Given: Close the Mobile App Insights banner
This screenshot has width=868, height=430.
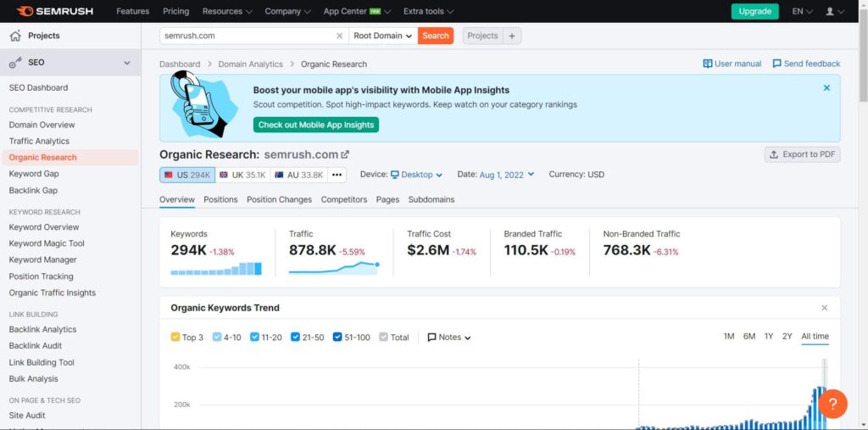Looking at the screenshot, I should tap(826, 87).
